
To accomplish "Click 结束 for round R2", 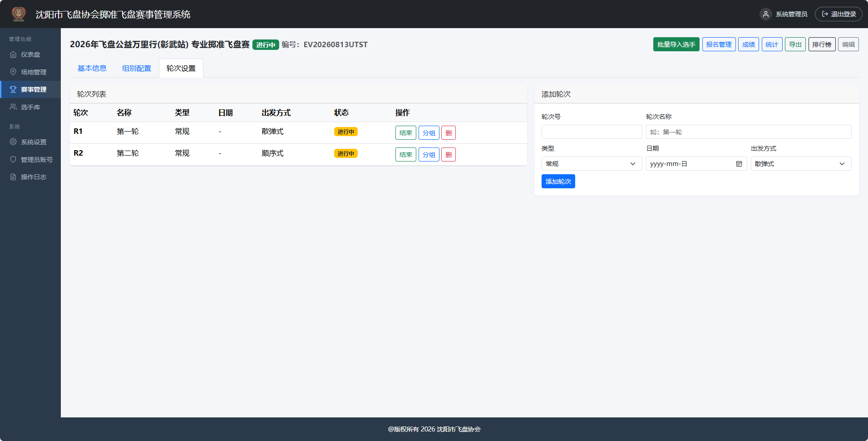I will click(x=406, y=155).
